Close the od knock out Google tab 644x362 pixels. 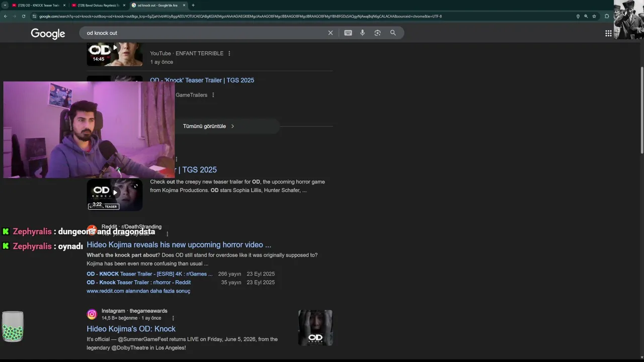(x=184, y=5)
